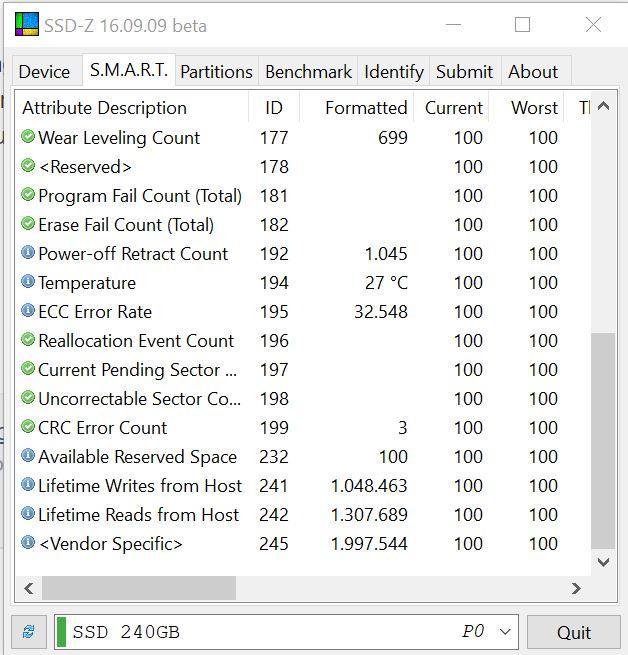Screen dimensions: 628x655
Task: Select the Available Reserved Space row
Action: (137, 457)
